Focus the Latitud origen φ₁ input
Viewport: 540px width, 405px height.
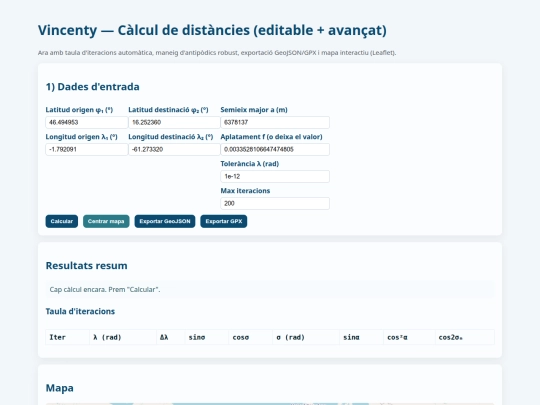point(86,122)
